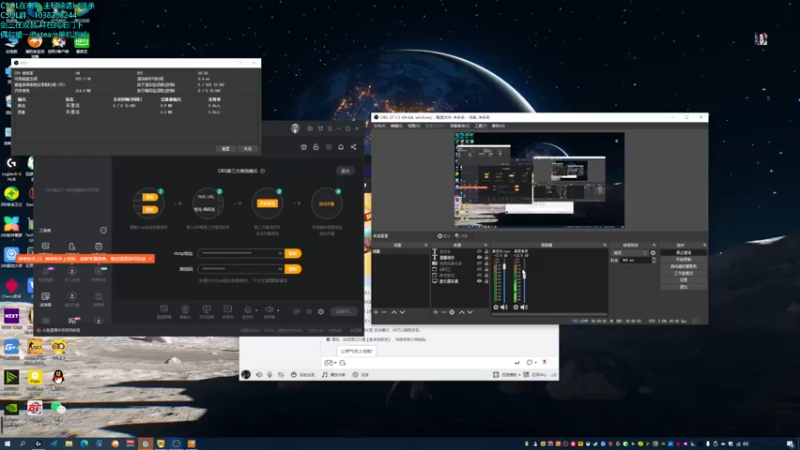This screenshot has width=800, height=450.
Task: Toggle visibility eye of first OBS source
Action: pyautogui.click(x=480, y=251)
